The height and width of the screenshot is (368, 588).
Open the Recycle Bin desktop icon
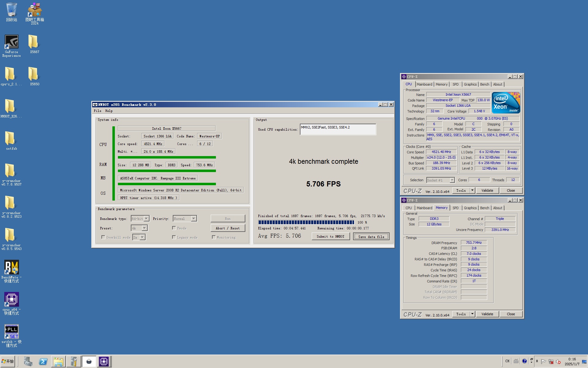(x=11, y=12)
